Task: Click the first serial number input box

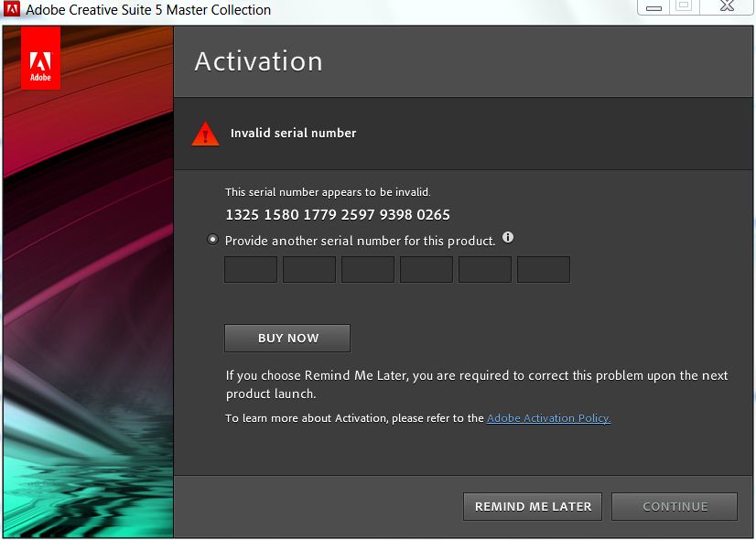Action: 250,269
